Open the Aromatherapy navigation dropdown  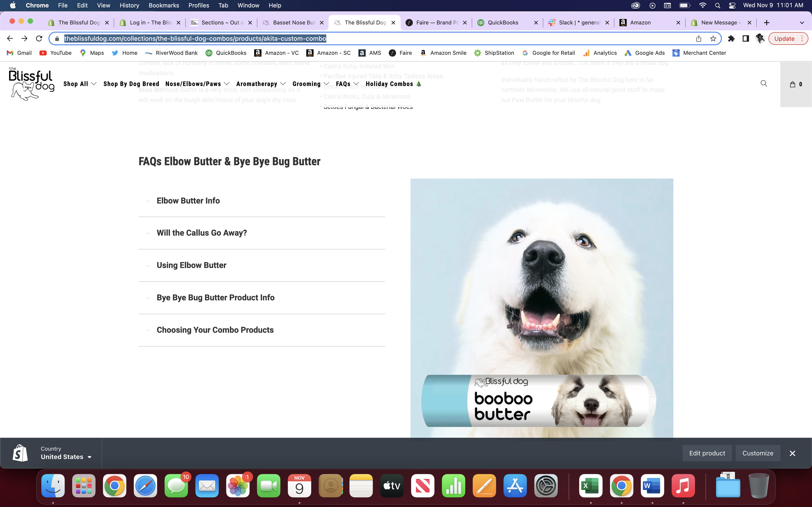click(x=261, y=84)
